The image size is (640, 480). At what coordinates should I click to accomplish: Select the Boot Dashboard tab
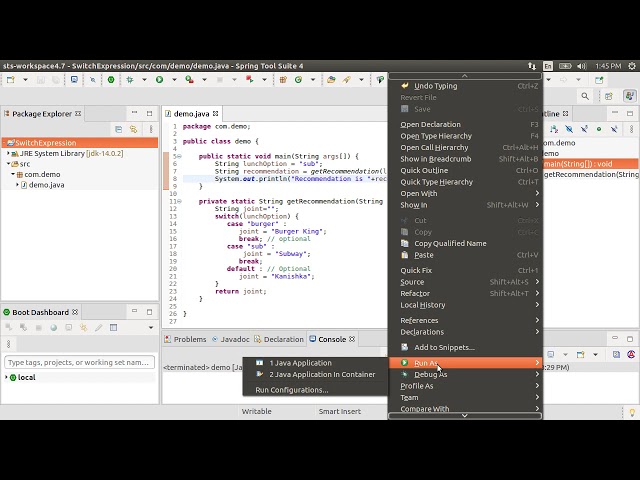pos(40,312)
